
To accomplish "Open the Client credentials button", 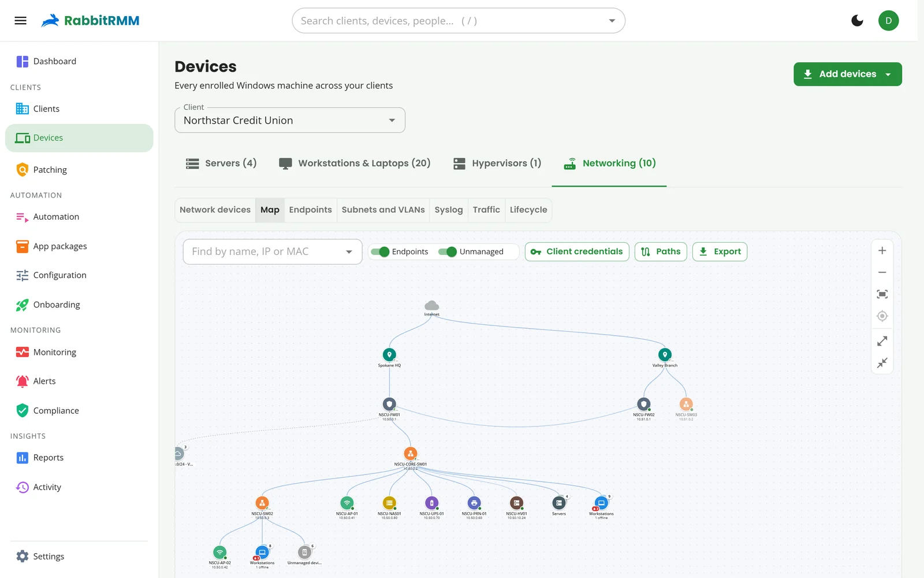I will pos(577,251).
